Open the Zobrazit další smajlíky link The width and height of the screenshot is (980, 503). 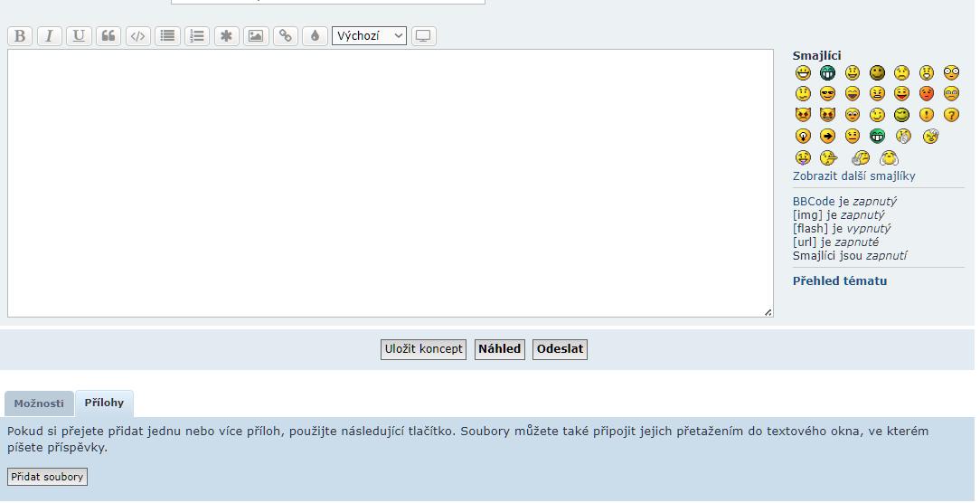tap(853, 176)
